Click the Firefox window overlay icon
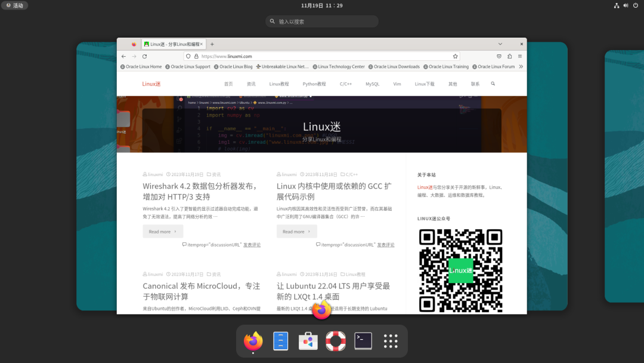This screenshot has height=363, width=644. (x=321, y=309)
